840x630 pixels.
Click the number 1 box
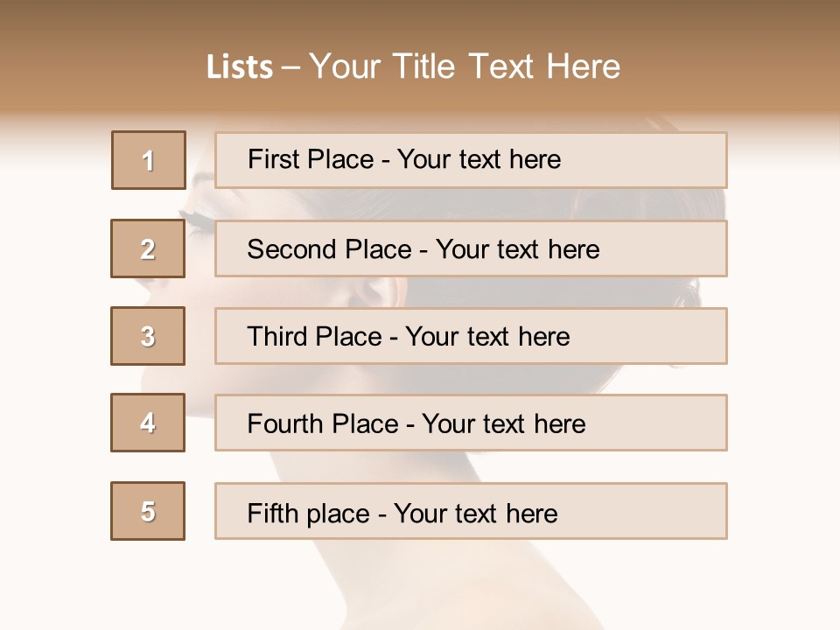(x=148, y=160)
